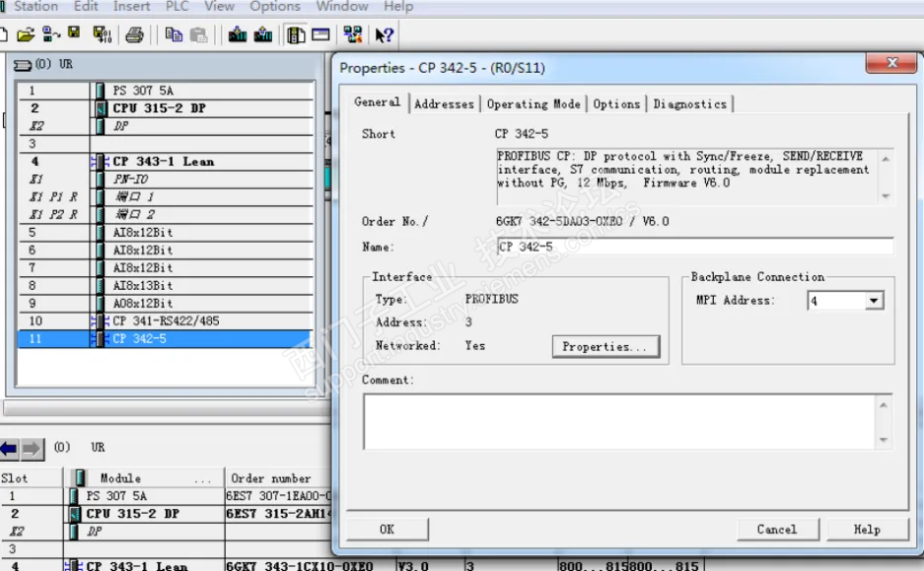
Task: Select the AO8x12Bit row in slot 9
Action: [166, 304]
